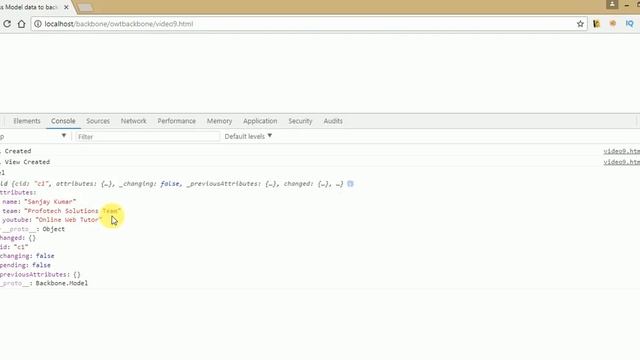640x360 pixels.
Task: Click the console Filter input field
Action: (147, 136)
